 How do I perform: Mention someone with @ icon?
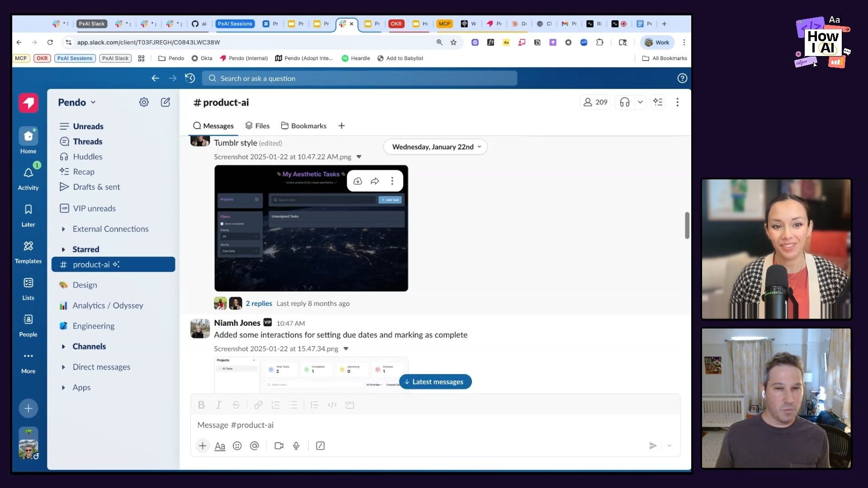(x=255, y=446)
